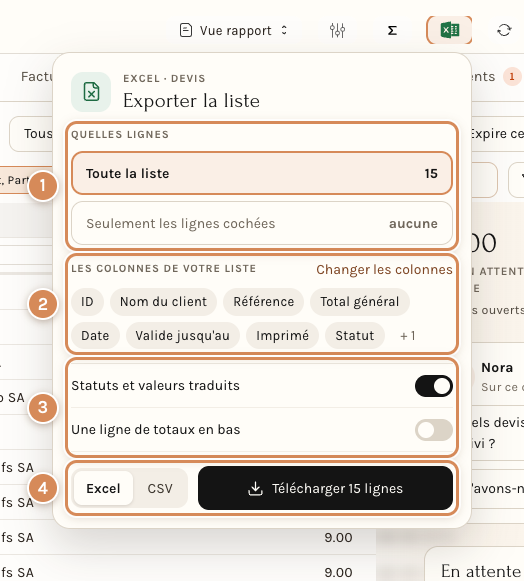Click the notification badge showing 1
The width and height of the screenshot is (524, 581).
click(x=512, y=77)
